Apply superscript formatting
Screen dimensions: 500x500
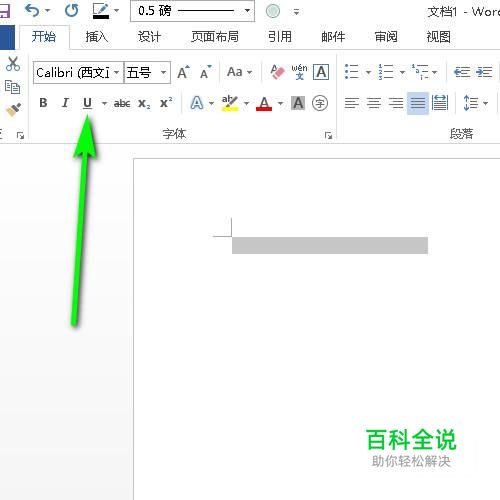(x=166, y=103)
